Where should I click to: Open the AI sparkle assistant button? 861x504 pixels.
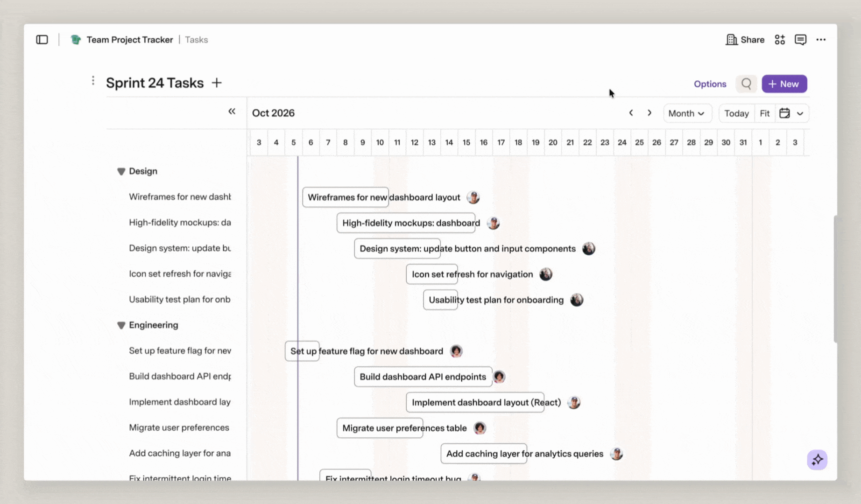tap(817, 460)
